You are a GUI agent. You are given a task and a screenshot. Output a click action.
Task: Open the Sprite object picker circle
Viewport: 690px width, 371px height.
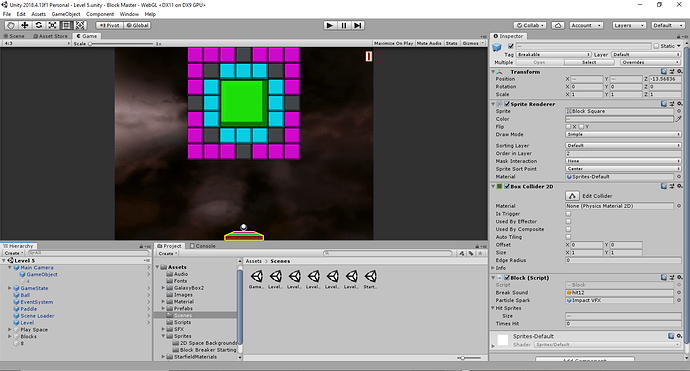tap(679, 111)
